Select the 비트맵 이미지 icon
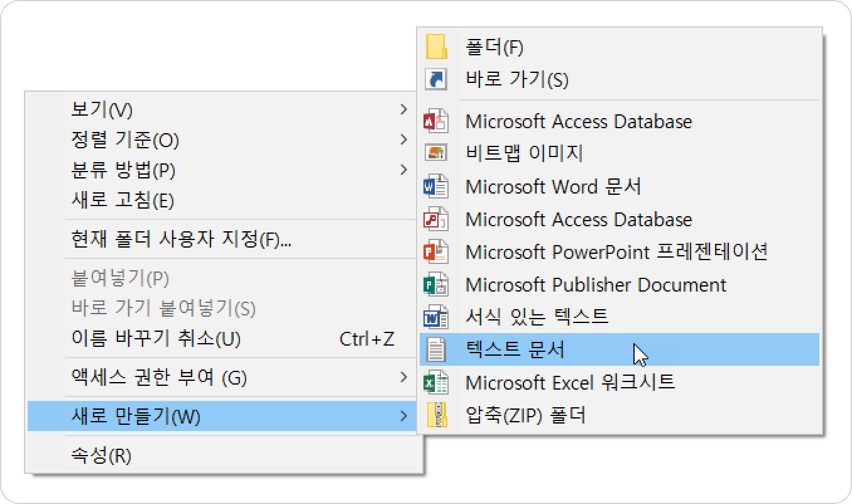This screenshot has width=852, height=504. 436,153
